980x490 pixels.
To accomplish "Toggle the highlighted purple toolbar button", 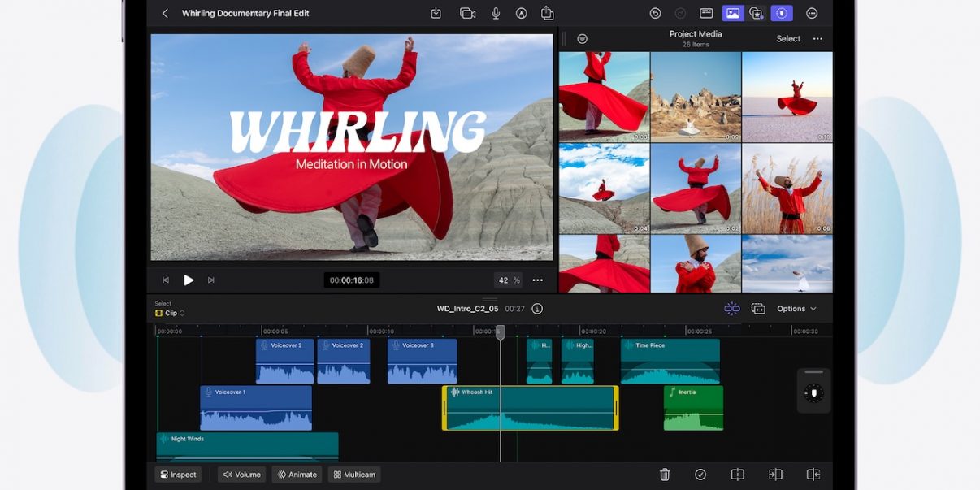I will [781, 13].
